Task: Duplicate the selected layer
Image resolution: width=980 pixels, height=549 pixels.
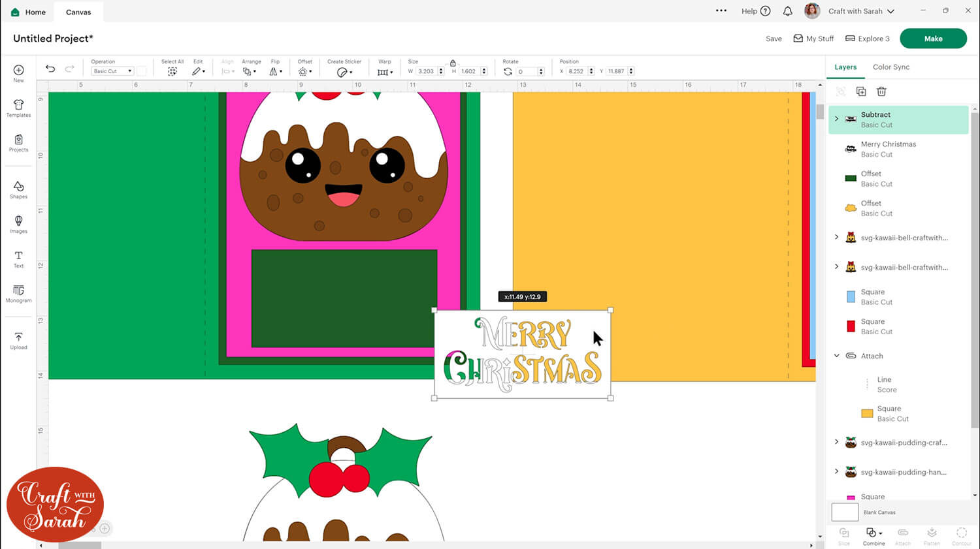Action: click(860, 91)
